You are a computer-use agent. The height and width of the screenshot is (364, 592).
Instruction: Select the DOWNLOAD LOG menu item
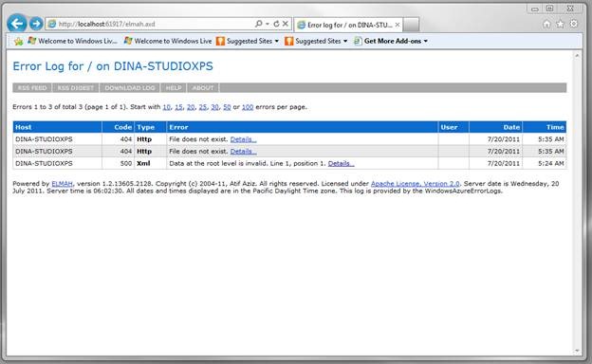pos(130,88)
